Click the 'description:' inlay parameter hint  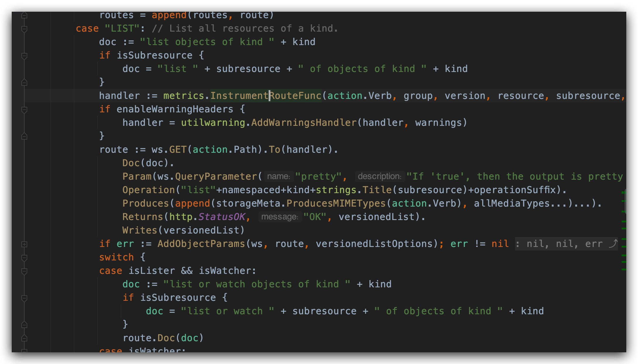point(380,176)
